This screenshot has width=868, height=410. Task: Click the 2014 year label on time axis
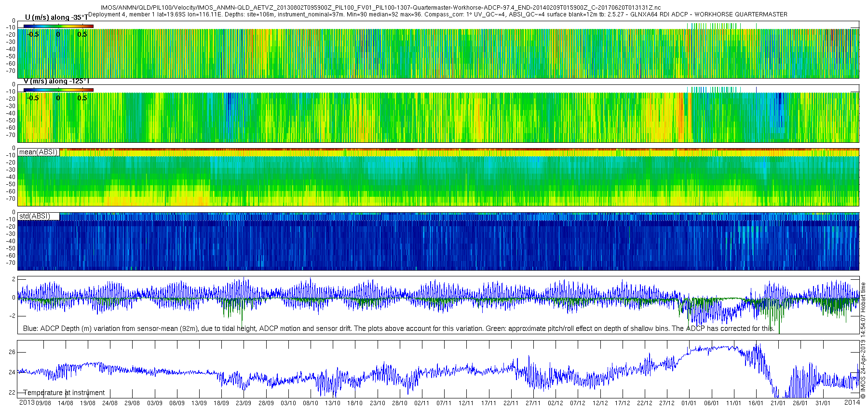point(852,403)
